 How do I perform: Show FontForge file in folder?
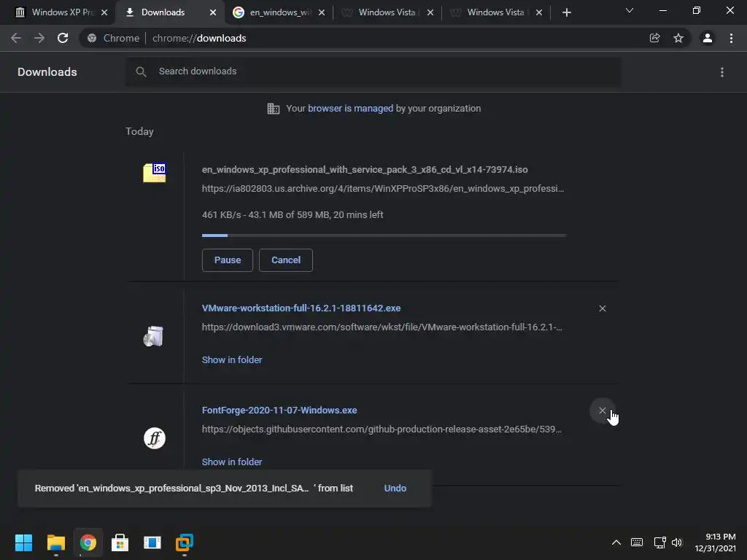232,462
